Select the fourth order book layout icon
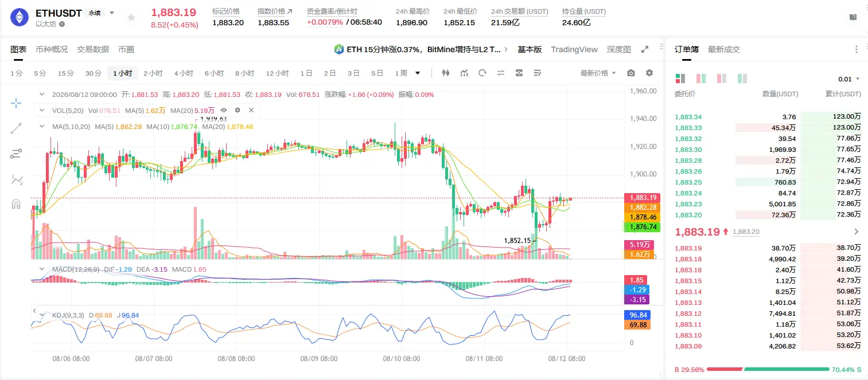This screenshot has width=868, height=380. tap(742, 79)
